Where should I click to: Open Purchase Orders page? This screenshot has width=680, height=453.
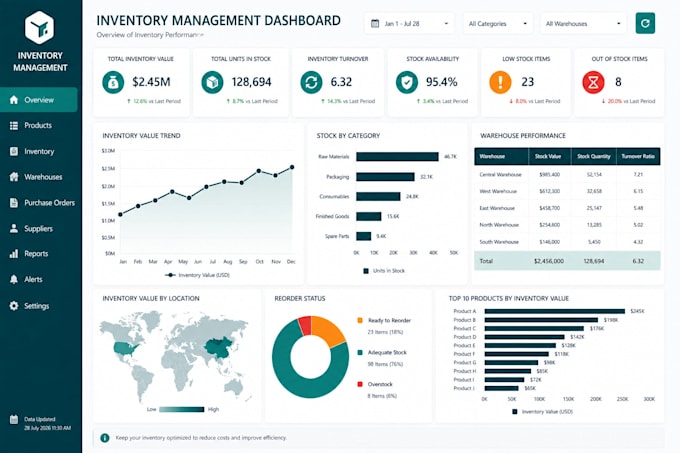(49, 202)
